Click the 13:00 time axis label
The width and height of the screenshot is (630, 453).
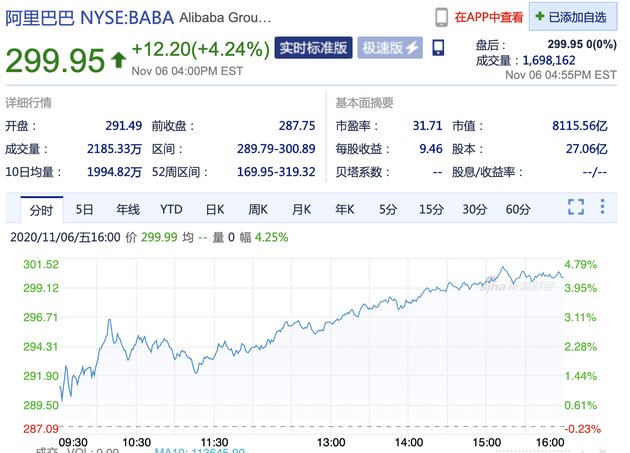pos(331,443)
